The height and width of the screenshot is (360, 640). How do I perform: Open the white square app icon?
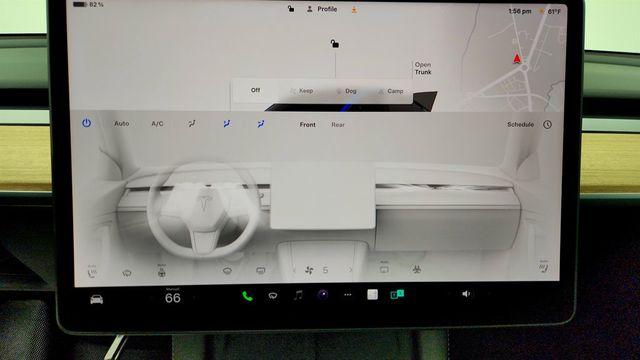[x=372, y=295]
